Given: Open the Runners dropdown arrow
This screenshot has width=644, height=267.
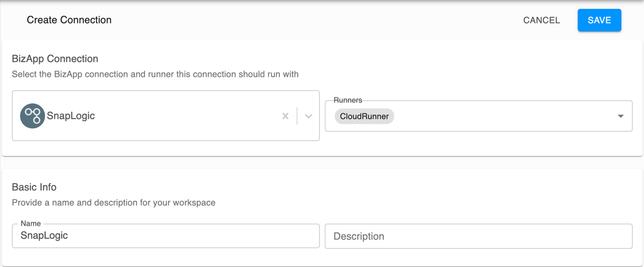Looking at the screenshot, I should click(x=620, y=116).
